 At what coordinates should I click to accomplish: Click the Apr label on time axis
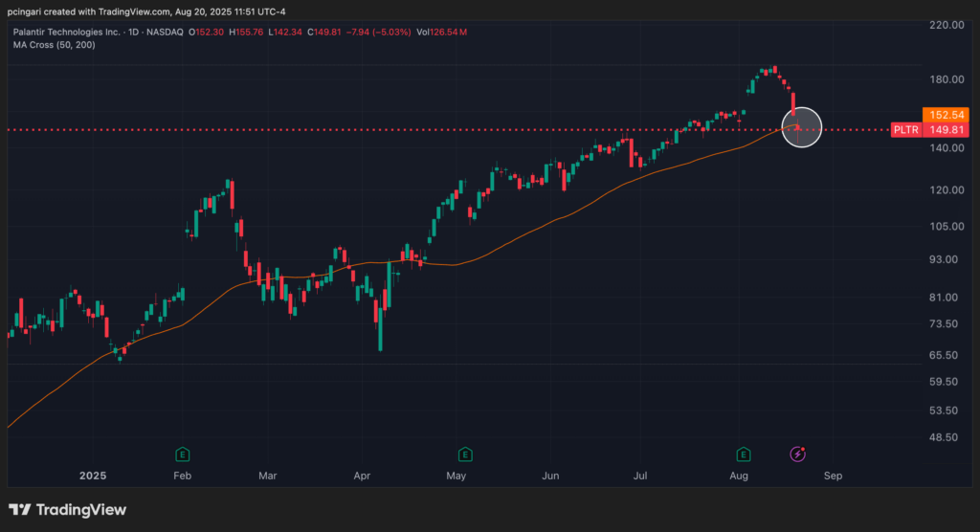[x=362, y=476]
